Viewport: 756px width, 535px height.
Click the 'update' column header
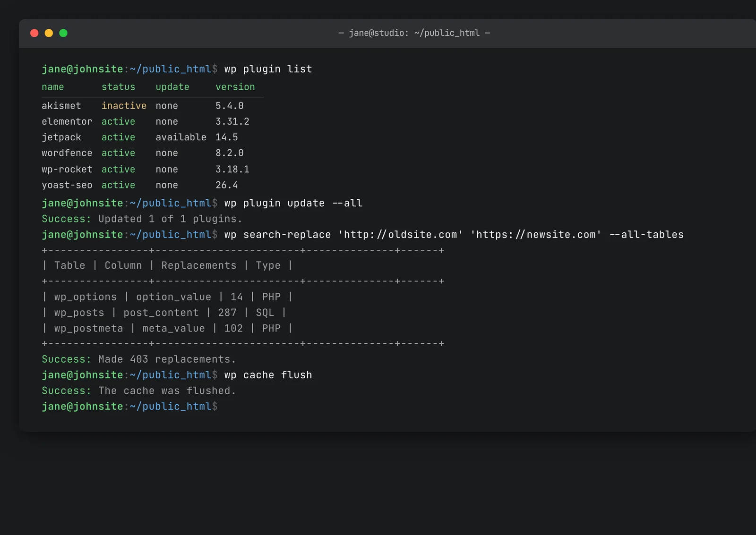point(172,87)
